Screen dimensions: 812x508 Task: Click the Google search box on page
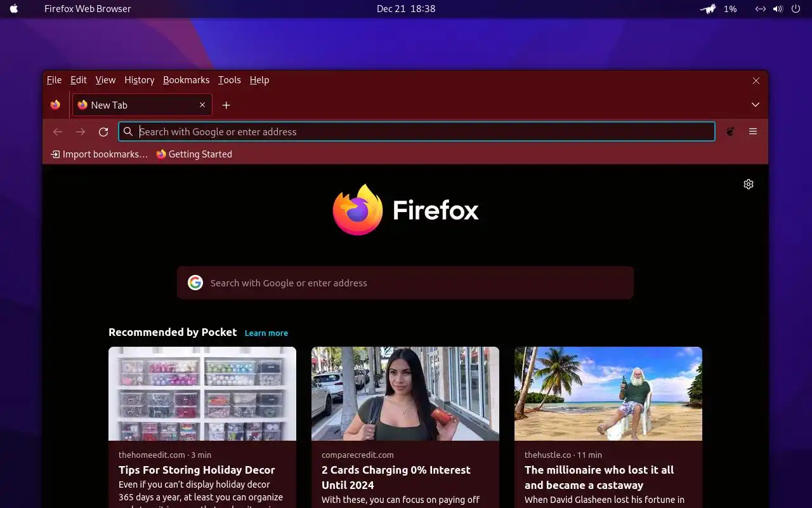point(405,283)
